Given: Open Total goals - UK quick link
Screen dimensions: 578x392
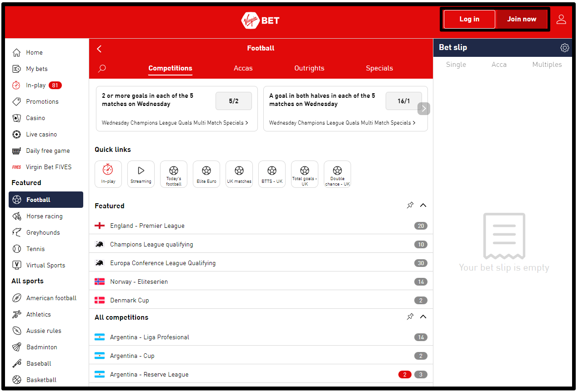Looking at the screenshot, I should (x=305, y=174).
